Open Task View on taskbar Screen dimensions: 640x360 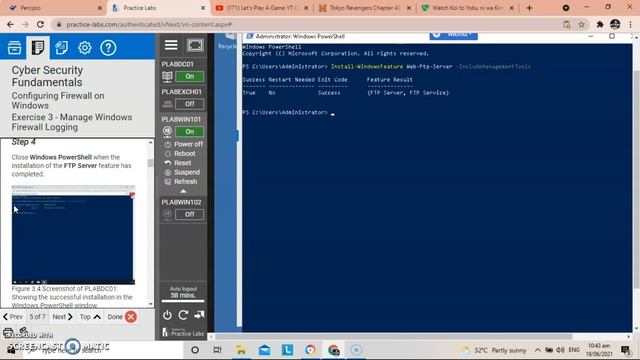click(218, 350)
